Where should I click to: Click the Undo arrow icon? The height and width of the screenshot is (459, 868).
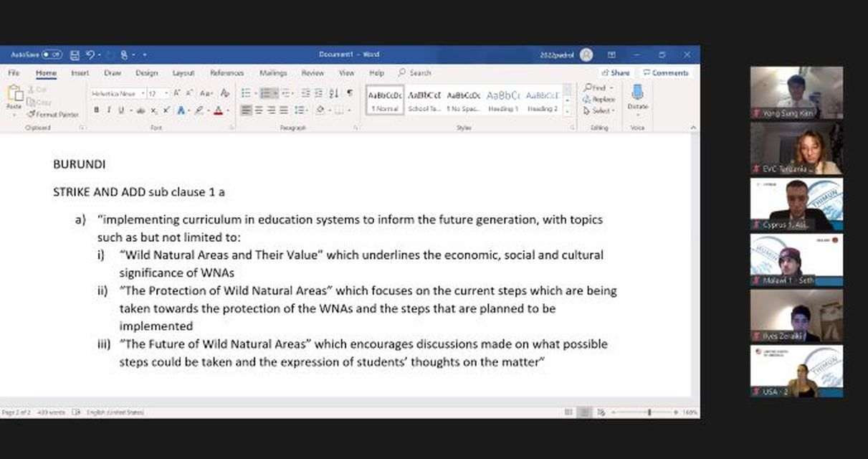90,55
